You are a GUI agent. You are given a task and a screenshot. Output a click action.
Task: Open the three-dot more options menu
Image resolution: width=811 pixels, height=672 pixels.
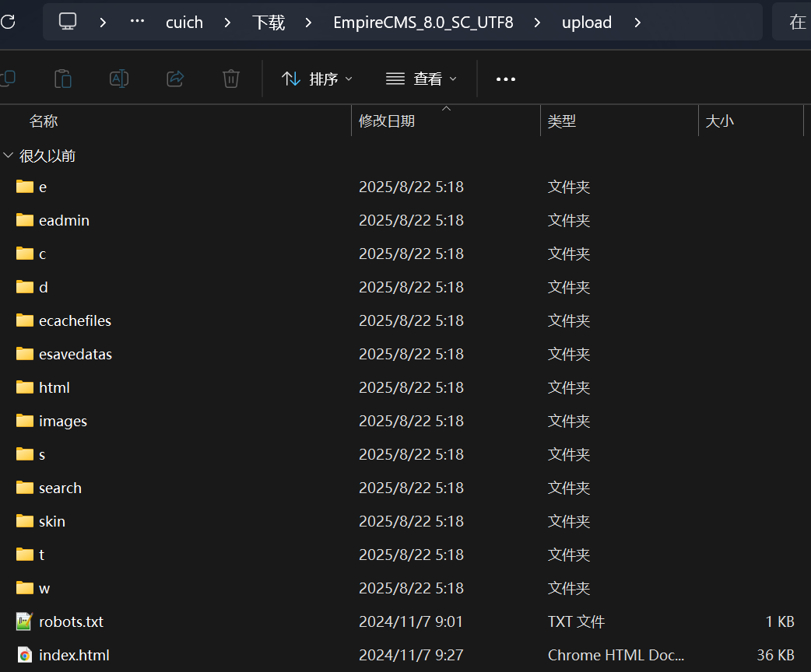point(506,79)
